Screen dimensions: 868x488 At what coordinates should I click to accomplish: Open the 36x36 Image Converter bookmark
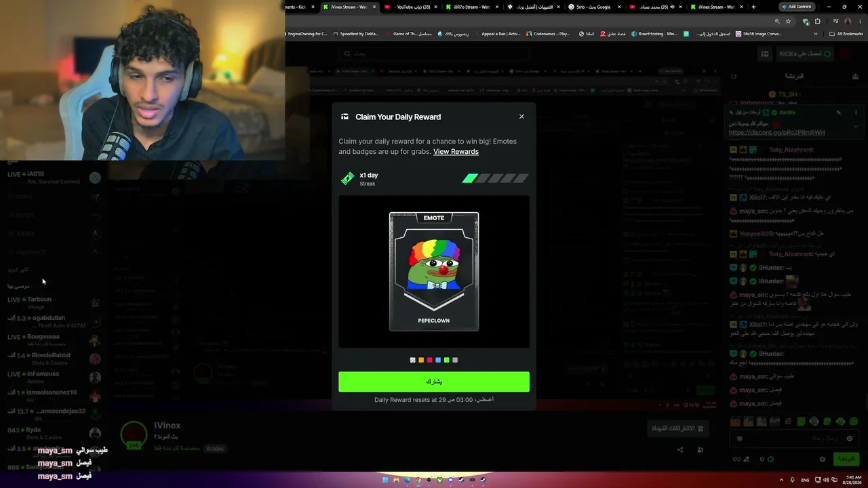click(759, 33)
